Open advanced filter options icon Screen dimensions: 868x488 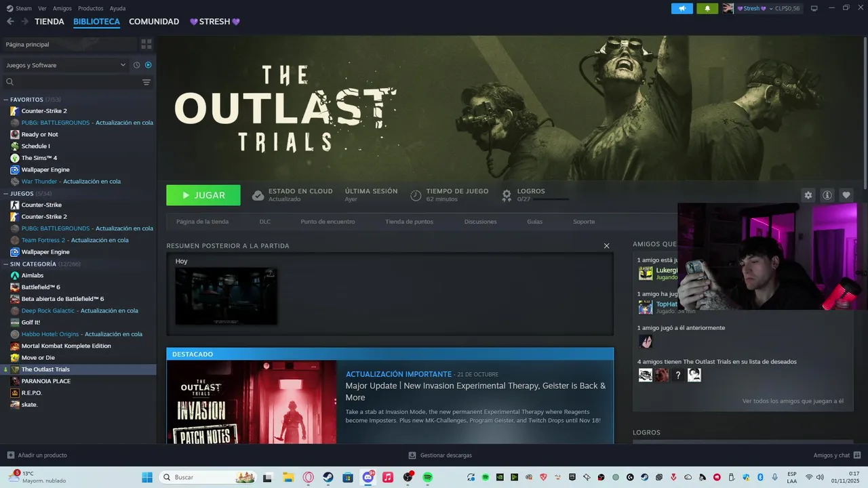click(146, 82)
